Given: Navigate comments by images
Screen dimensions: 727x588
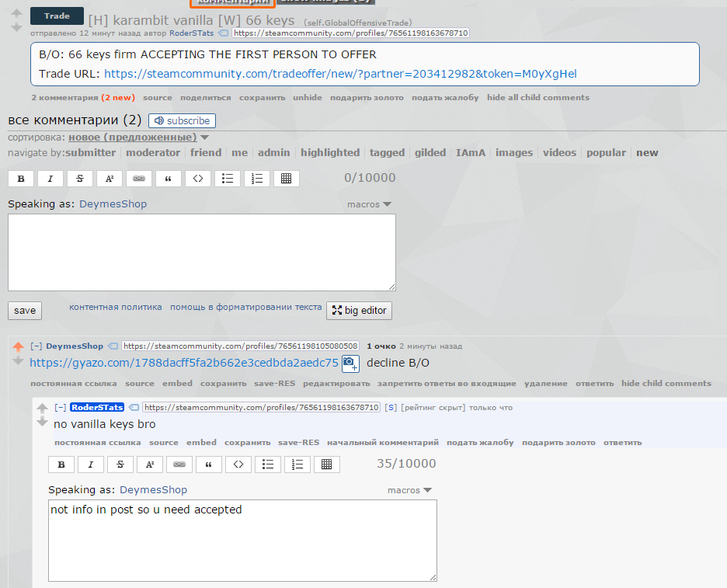Looking at the screenshot, I should click(x=514, y=152).
